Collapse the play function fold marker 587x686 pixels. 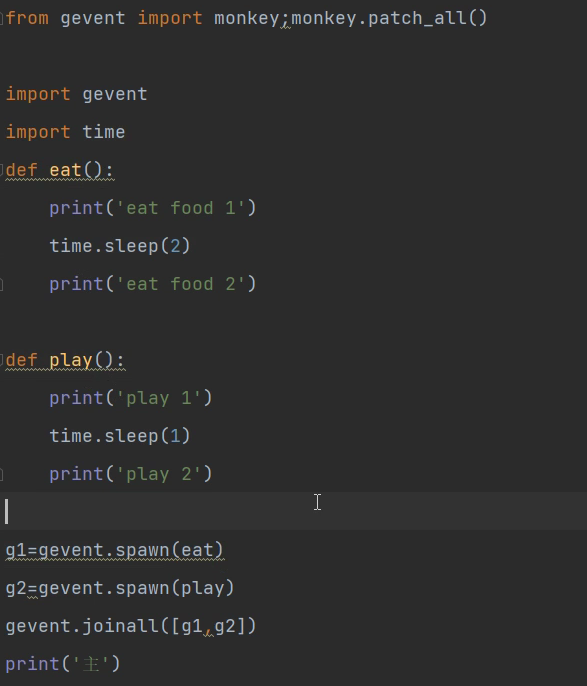point(2,360)
